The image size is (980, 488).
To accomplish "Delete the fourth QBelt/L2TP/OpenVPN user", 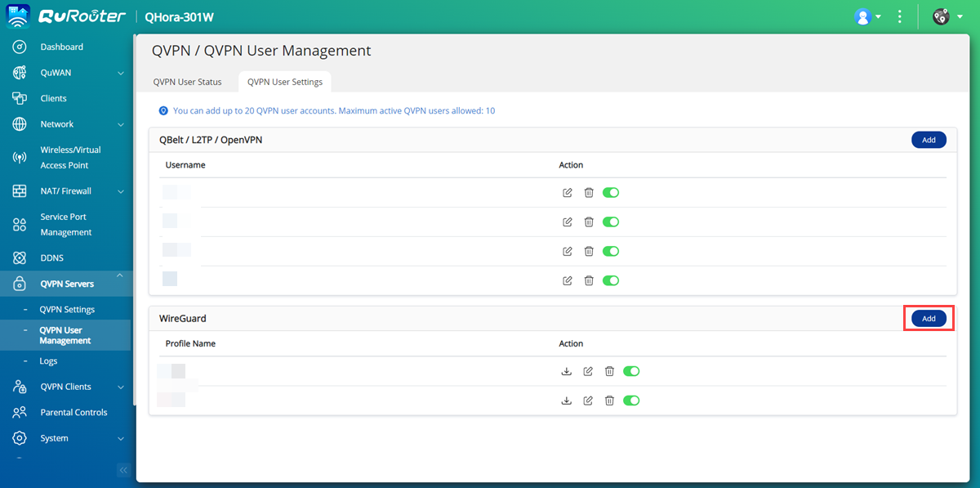I will 589,281.
